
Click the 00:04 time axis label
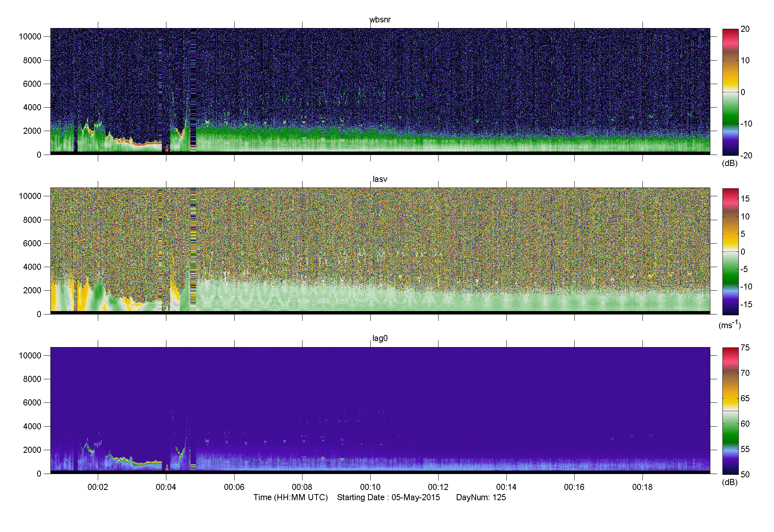click(x=166, y=487)
